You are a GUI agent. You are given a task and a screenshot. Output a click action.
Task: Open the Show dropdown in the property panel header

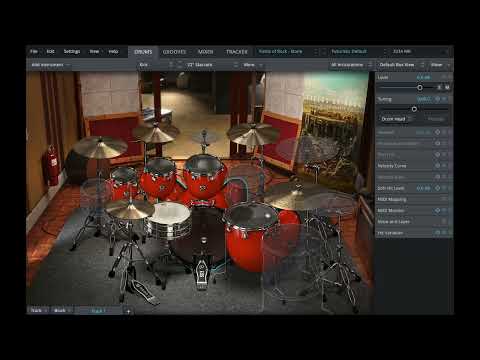tap(440, 65)
